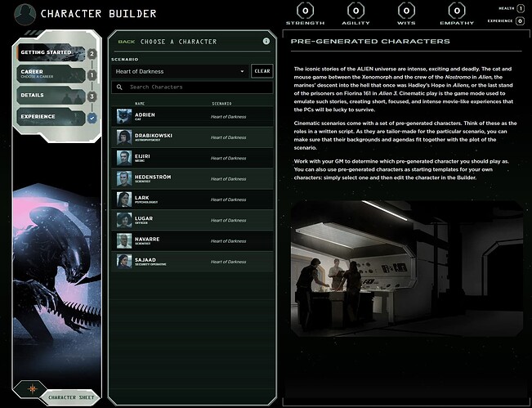
Task: Click Hedenstrom's portrait
Action: click(x=124, y=178)
